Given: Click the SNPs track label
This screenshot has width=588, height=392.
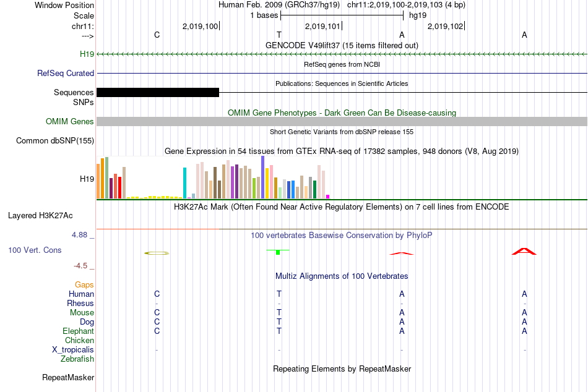Looking at the screenshot, I should (x=84, y=102).
